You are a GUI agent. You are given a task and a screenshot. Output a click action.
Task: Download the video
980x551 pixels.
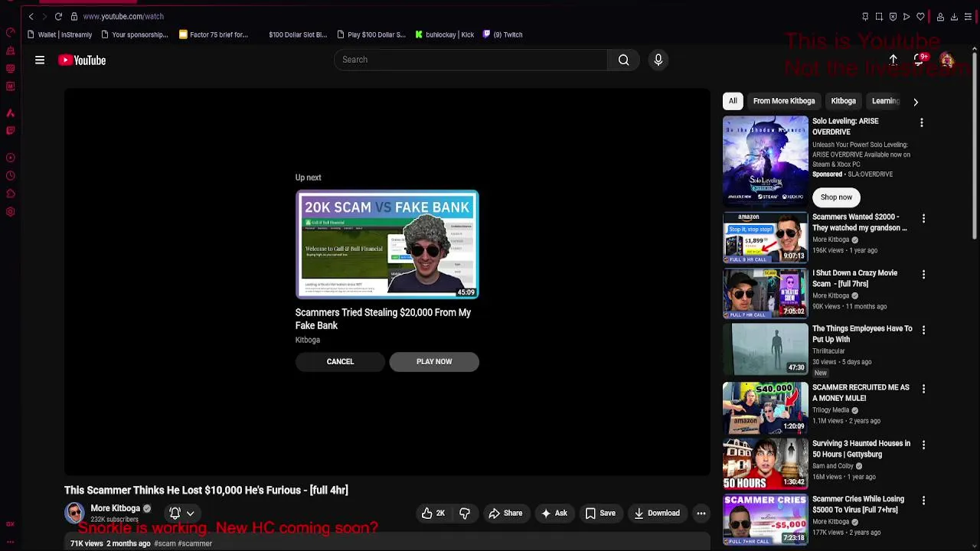point(657,514)
